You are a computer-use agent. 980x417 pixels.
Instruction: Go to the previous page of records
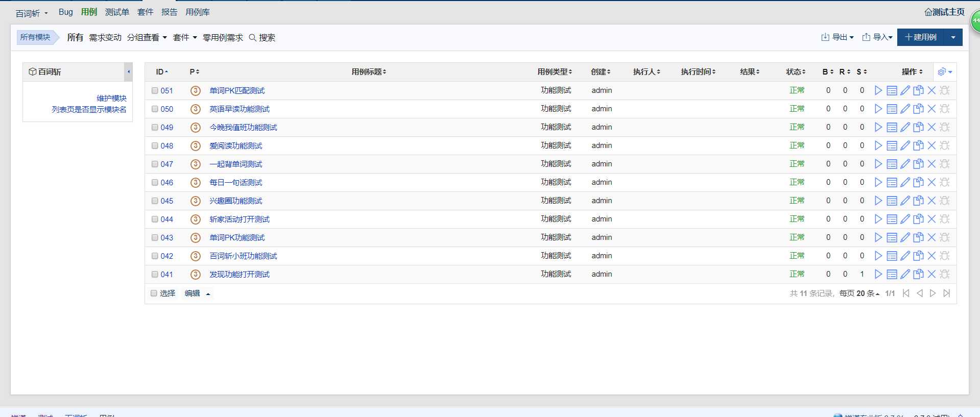coord(920,293)
